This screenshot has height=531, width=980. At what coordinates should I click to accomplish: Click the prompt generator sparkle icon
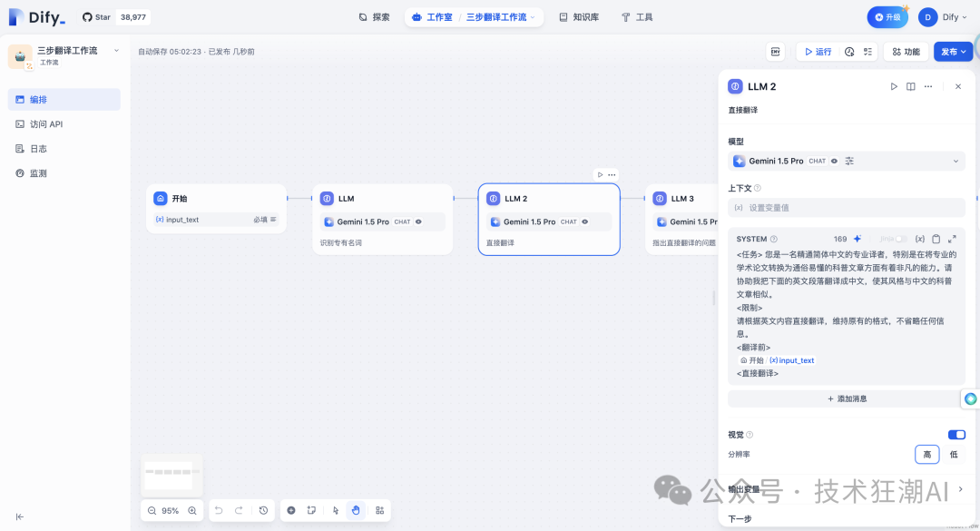(857, 239)
